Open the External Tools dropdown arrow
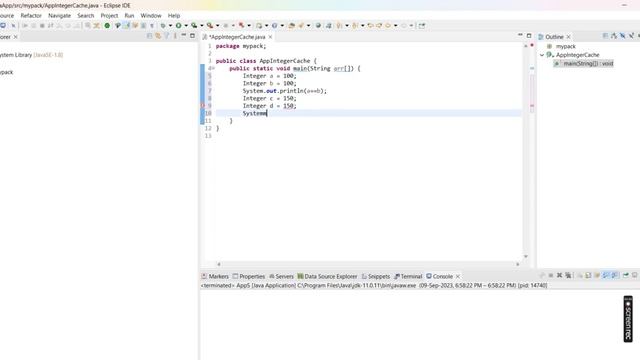640x360 pixels. coord(218,25)
